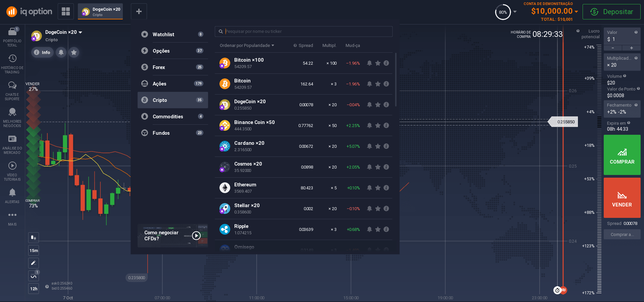Select Watchlist category
This screenshot has width=644, height=302.
[x=172, y=34]
